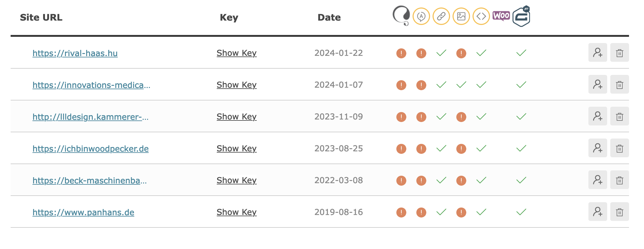
Task: Delete the www.panhans.de site entry
Action: pyautogui.click(x=619, y=212)
